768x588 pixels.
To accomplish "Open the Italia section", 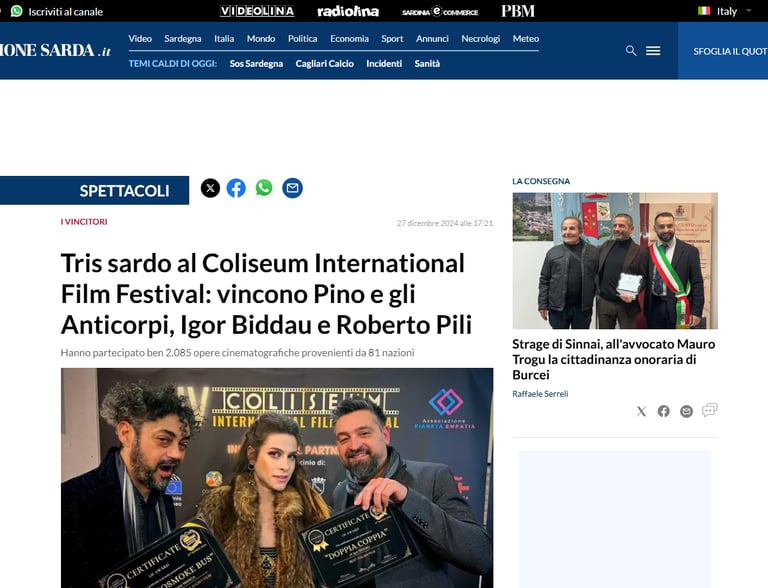I will point(224,39).
